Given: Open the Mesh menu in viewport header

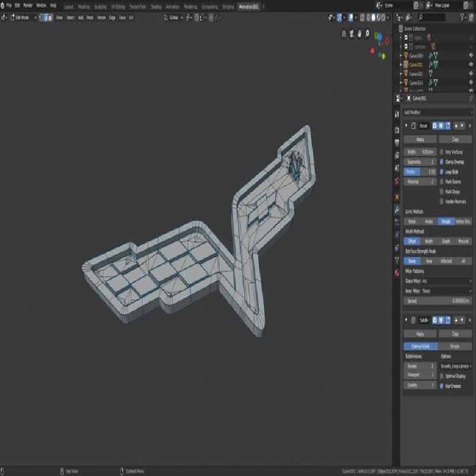Looking at the screenshot, I should pos(90,18).
